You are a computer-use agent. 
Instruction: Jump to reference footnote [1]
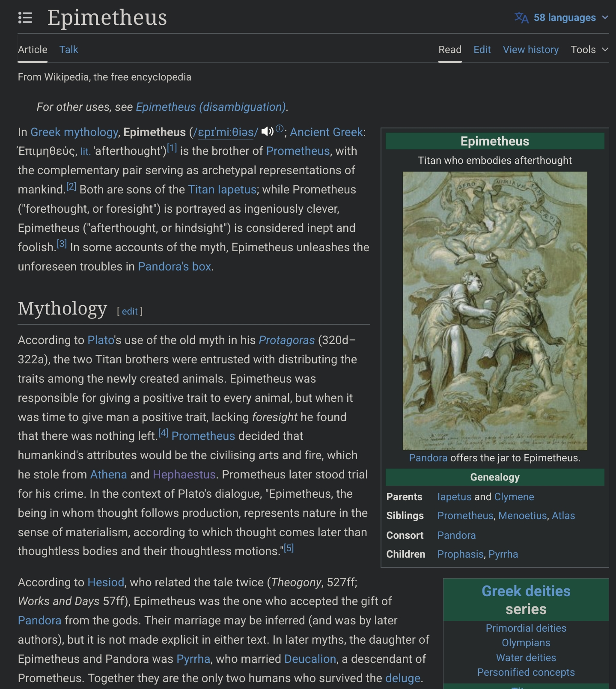(x=172, y=148)
